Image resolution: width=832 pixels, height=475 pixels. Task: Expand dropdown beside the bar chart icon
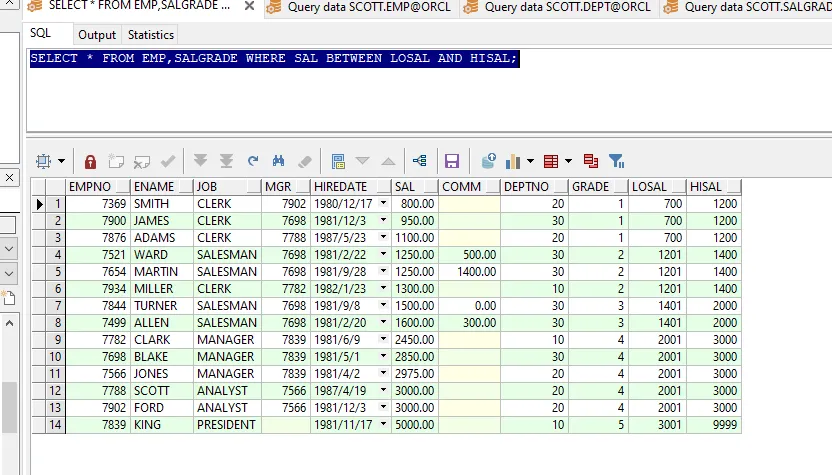tap(531, 161)
